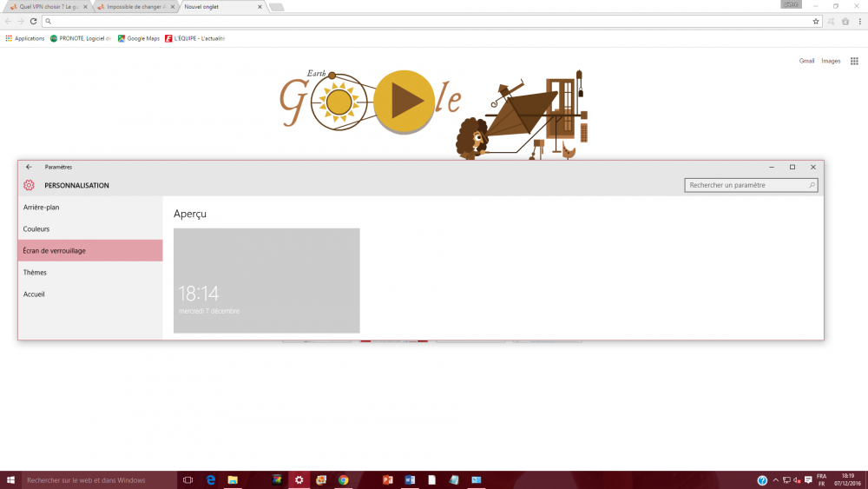Close the Nouvel onglet tab
The width and height of the screenshot is (868, 489).
[x=260, y=7]
